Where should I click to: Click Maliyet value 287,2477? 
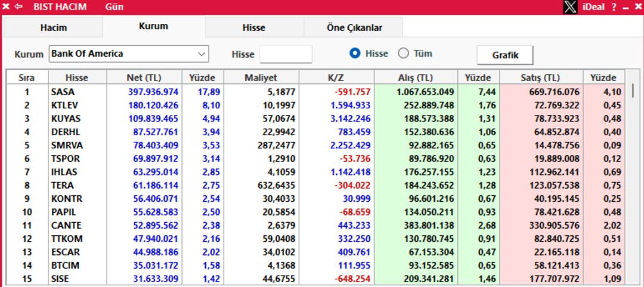click(x=277, y=145)
